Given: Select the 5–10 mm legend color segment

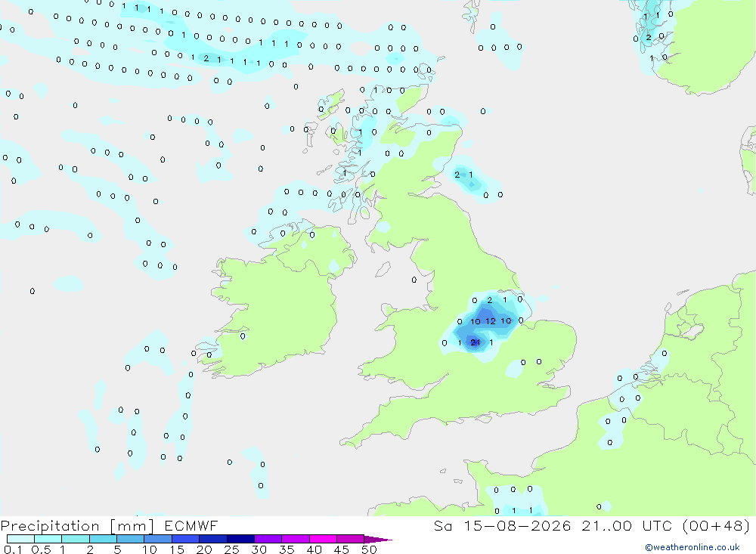Looking at the screenshot, I should (x=130, y=539).
